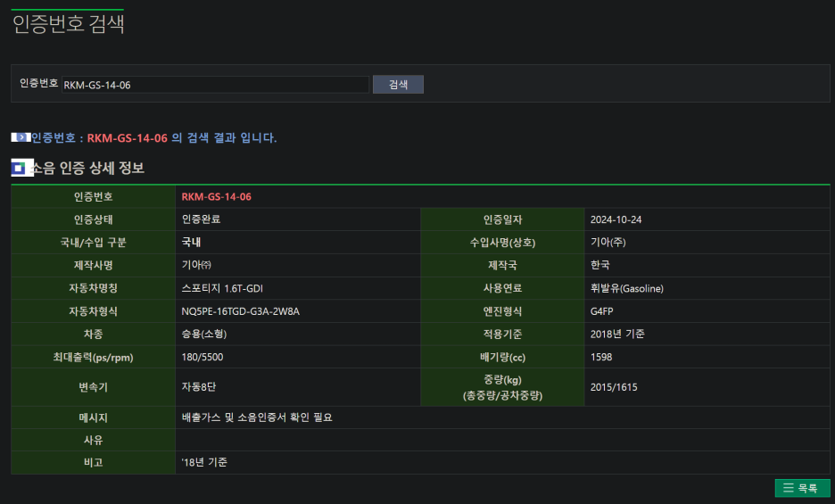Select the 스포티지 1.6T-GDI vehicle name
This screenshot has height=504, width=835.
[222, 288]
